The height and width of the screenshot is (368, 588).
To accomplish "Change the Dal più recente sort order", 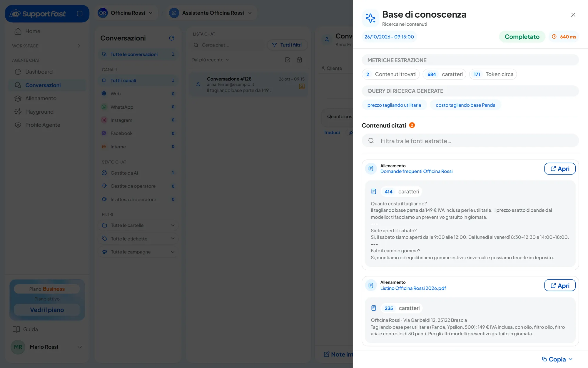I will tap(210, 60).
